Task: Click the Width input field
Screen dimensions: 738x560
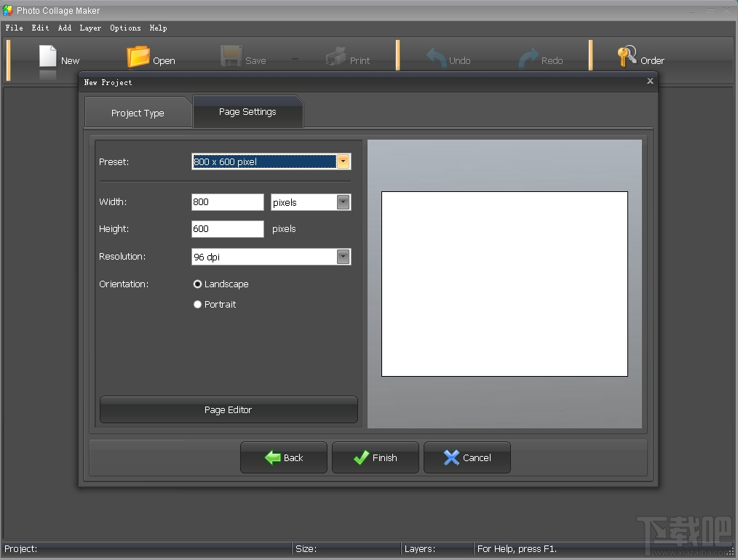Action: tap(227, 202)
